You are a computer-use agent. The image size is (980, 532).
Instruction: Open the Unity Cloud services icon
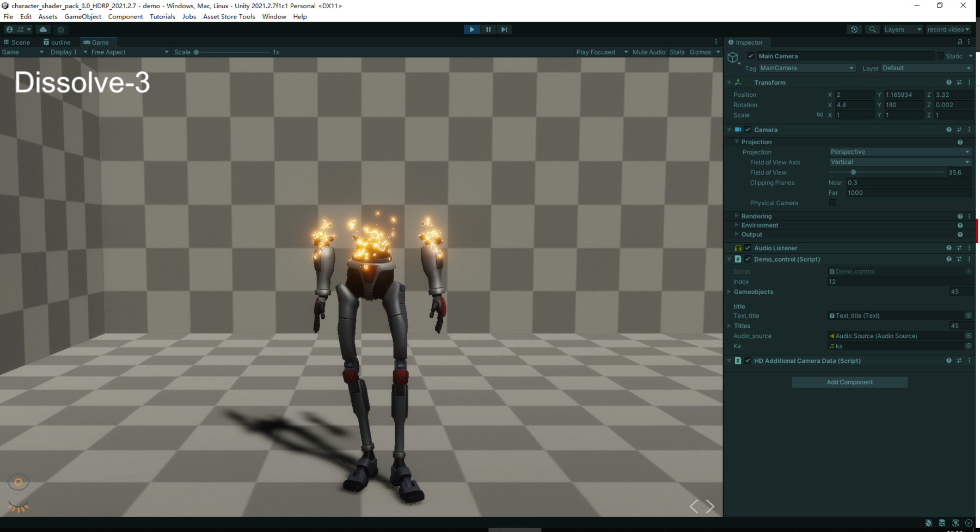43,29
